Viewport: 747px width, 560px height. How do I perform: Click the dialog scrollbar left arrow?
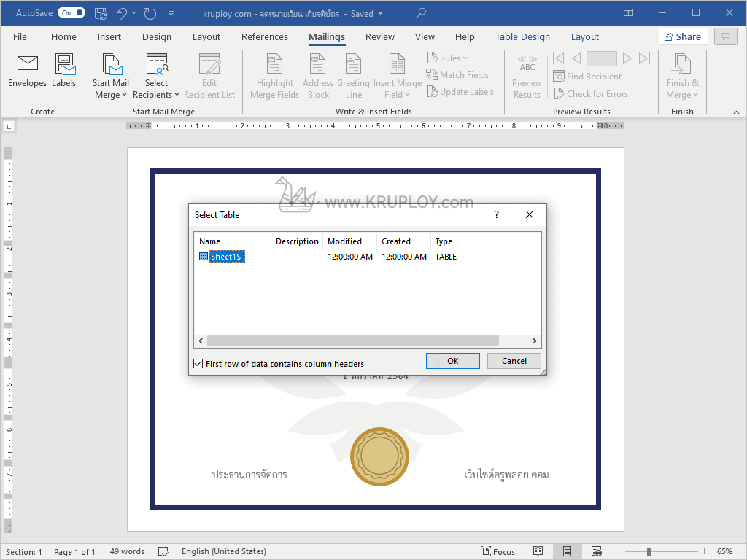point(201,341)
